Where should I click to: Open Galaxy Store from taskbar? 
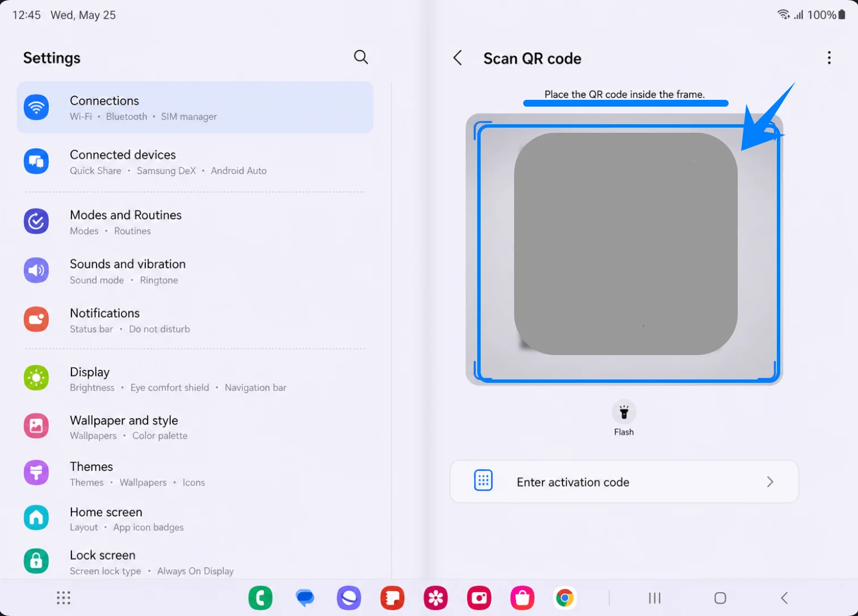pos(523,598)
